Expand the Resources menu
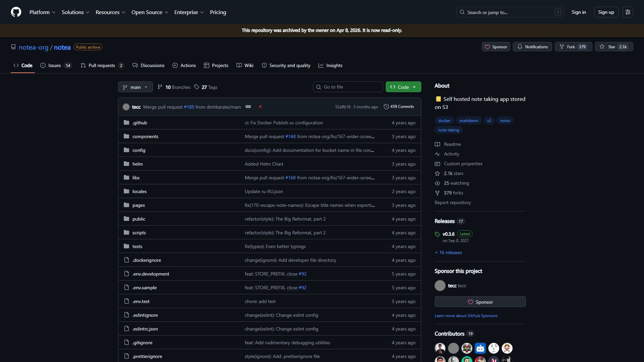This screenshot has height=362, width=644. tap(110, 12)
